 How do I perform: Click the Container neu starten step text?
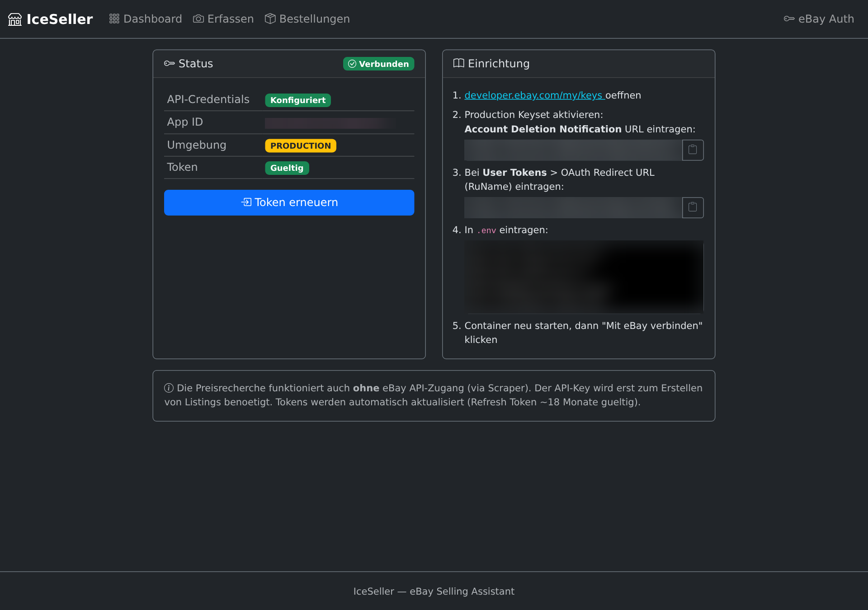pos(583,333)
